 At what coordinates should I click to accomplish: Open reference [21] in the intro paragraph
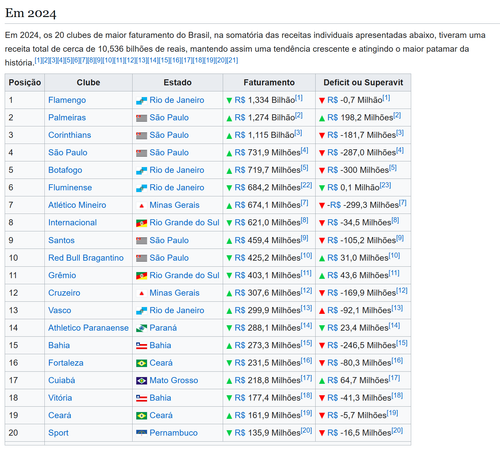coord(232,60)
